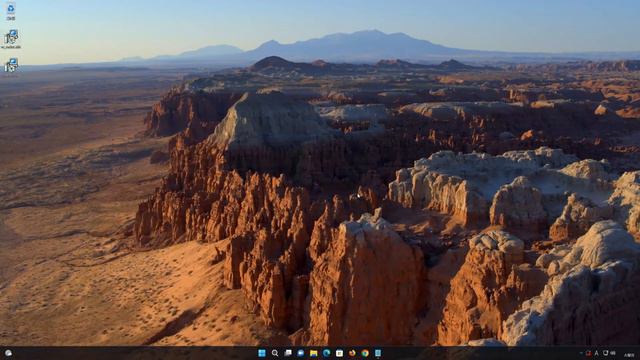Open the Chat app on the taskbar
The width and height of the screenshot is (640, 360).
[x=301, y=353]
